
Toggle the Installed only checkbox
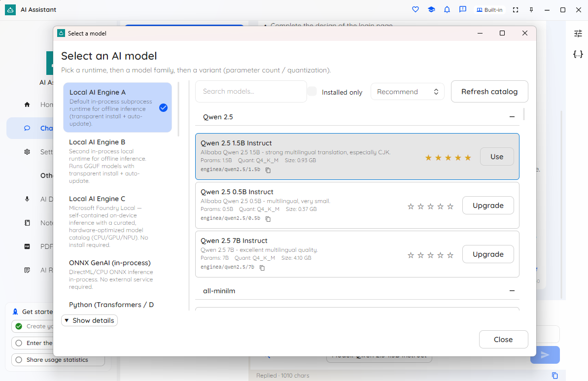click(x=312, y=91)
